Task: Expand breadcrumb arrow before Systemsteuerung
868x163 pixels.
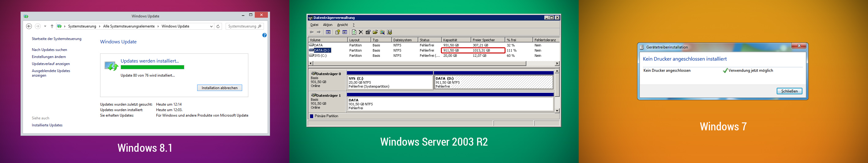Action: 65,26
